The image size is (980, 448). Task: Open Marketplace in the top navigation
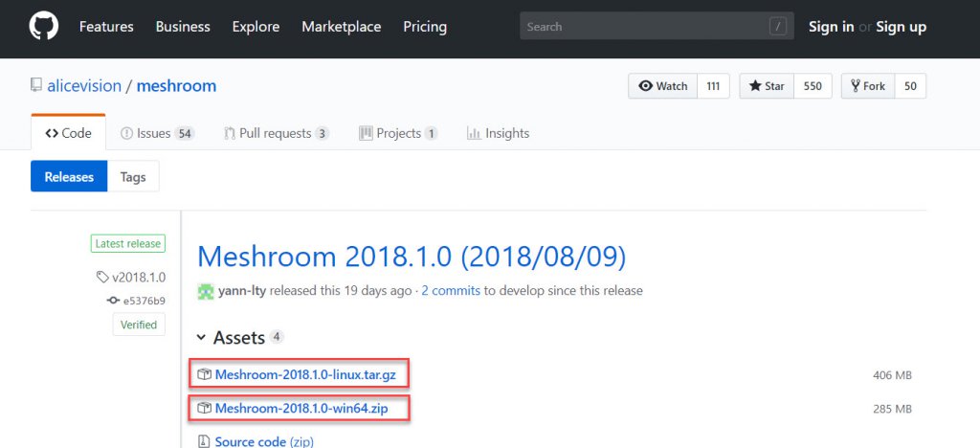341,27
